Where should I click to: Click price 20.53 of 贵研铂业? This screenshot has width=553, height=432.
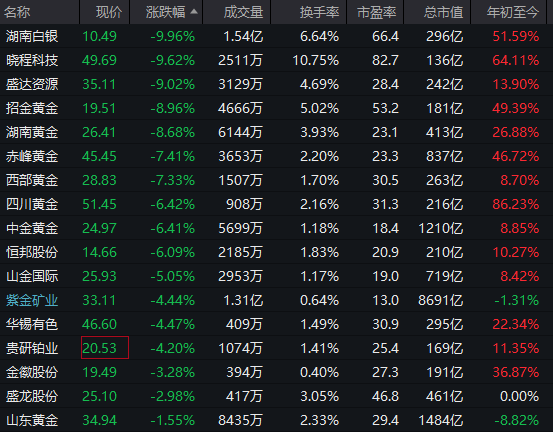tap(99, 348)
